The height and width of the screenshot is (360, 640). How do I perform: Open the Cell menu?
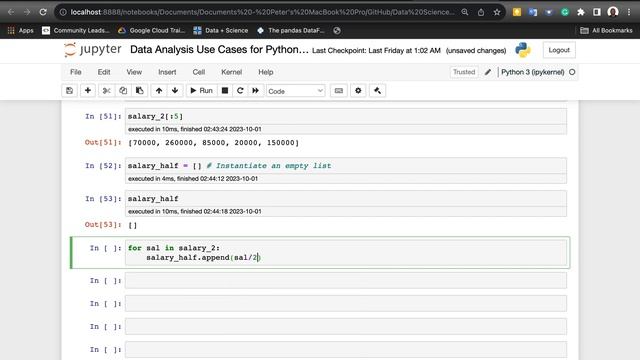(x=199, y=72)
